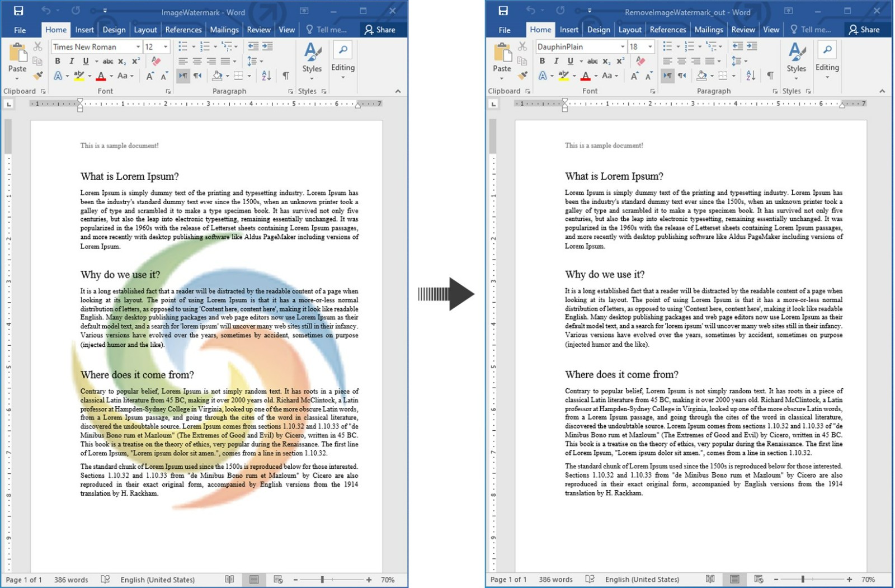
Task: Toggle show paragraph marks in the left window
Action: tap(286, 76)
